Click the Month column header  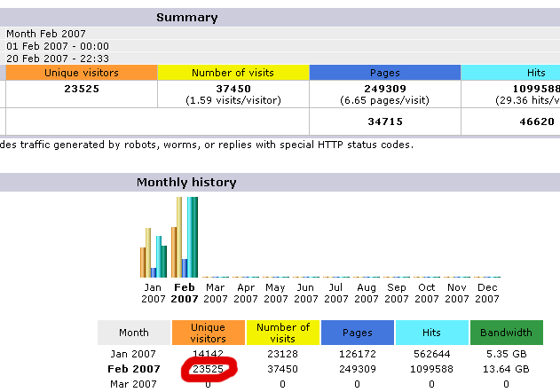[x=134, y=333]
